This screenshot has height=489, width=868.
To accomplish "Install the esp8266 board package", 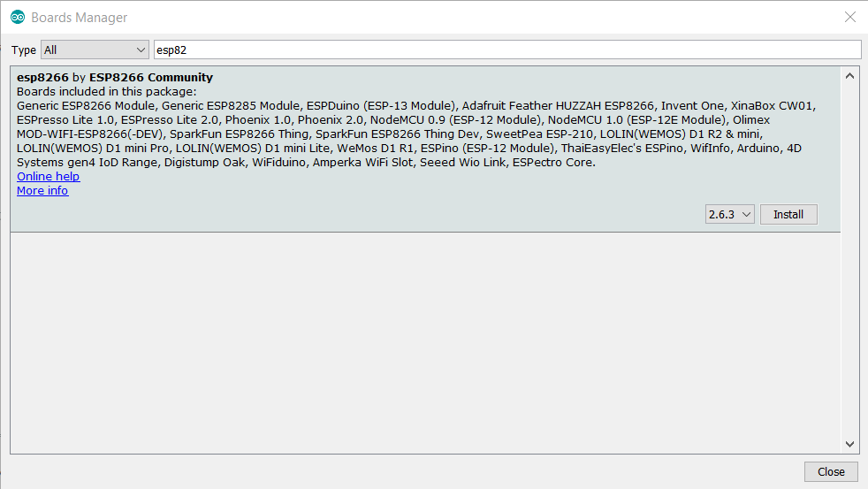I will 788,214.
